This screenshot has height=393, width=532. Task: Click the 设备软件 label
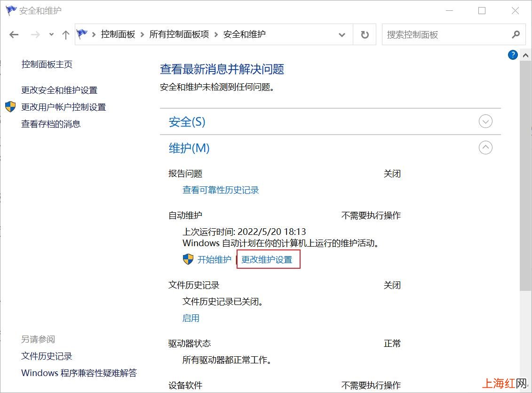[x=185, y=385]
